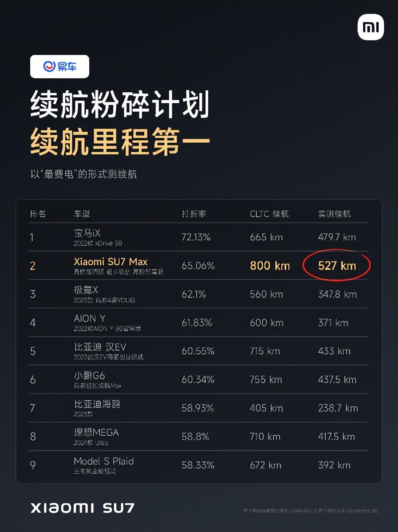Viewport: 398px width, 532px height.
Task: Click the XIAOMI SU7 footer logo
Action: [x=83, y=508]
